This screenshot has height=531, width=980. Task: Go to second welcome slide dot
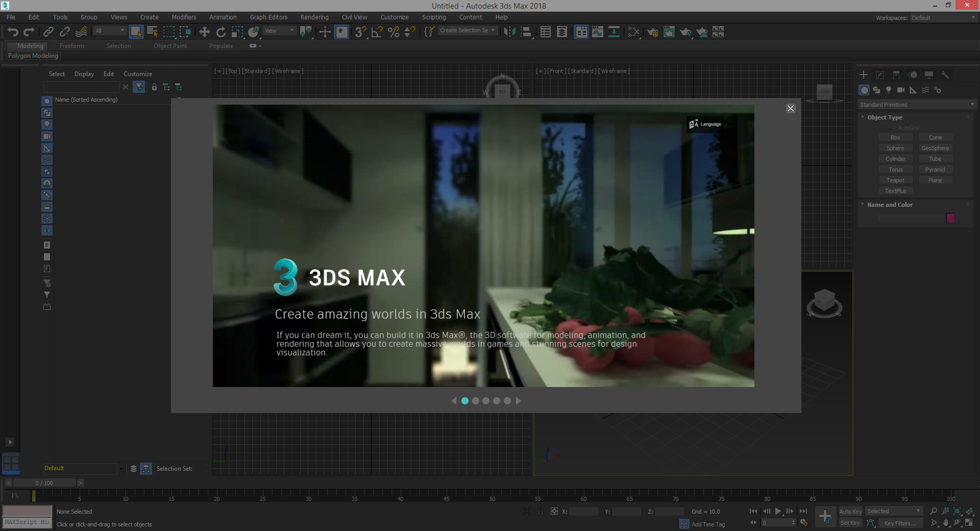(475, 401)
